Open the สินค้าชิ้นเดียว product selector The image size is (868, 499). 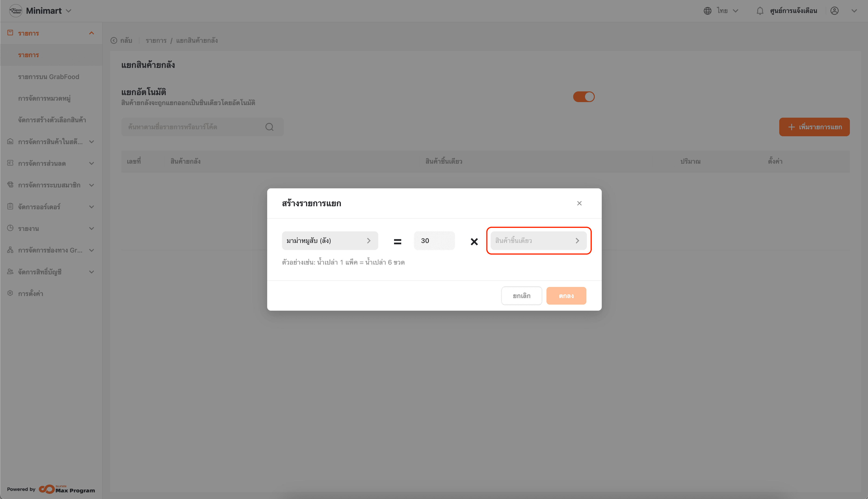(538, 241)
